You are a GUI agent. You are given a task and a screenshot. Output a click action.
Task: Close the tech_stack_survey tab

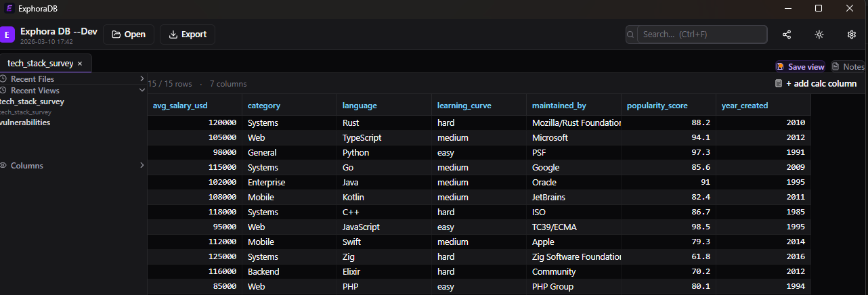(80, 63)
